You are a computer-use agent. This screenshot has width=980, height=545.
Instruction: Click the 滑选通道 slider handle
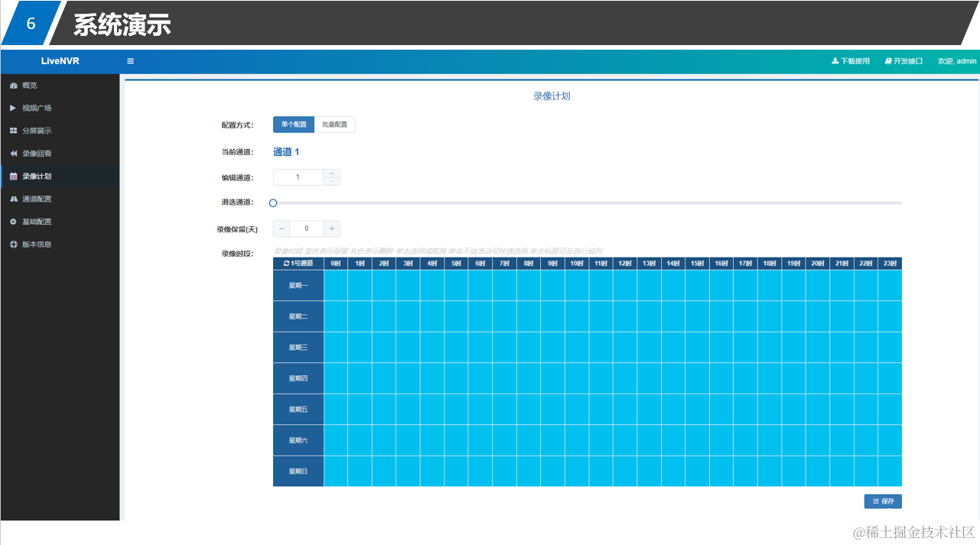pyautogui.click(x=273, y=203)
